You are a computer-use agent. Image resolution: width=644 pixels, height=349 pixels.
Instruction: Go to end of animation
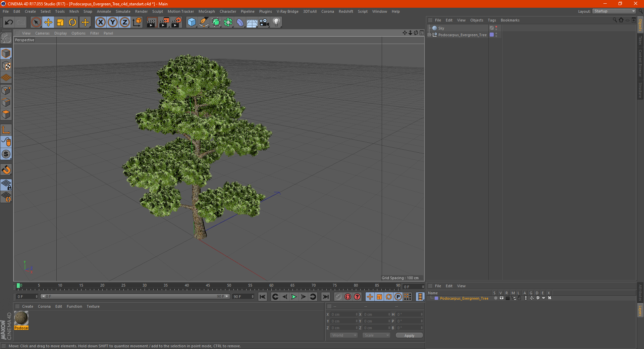pyautogui.click(x=326, y=297)
